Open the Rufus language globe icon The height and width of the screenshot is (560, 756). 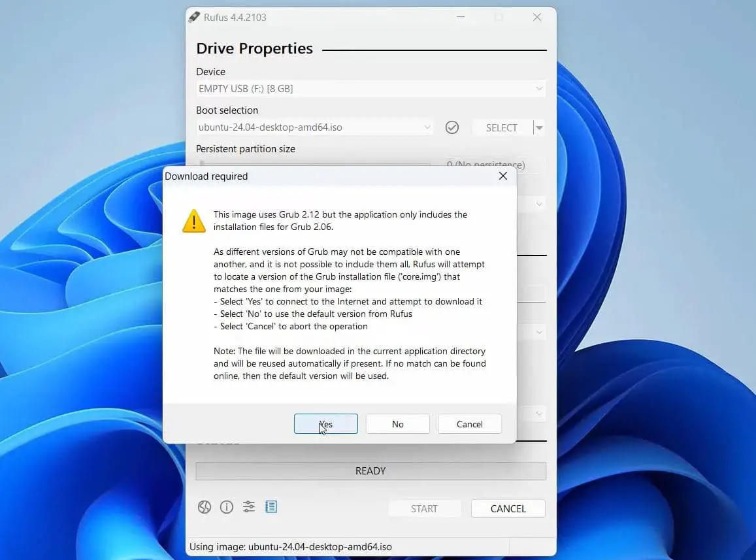coord(205,507)
